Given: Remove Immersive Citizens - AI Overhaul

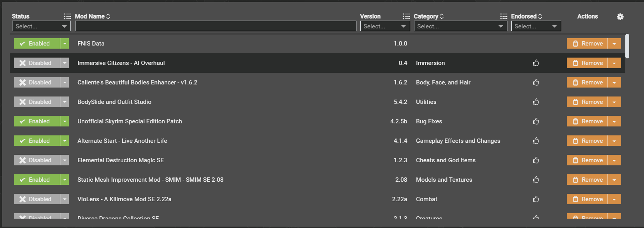Looking at the screenshot, I should [587, 63].
